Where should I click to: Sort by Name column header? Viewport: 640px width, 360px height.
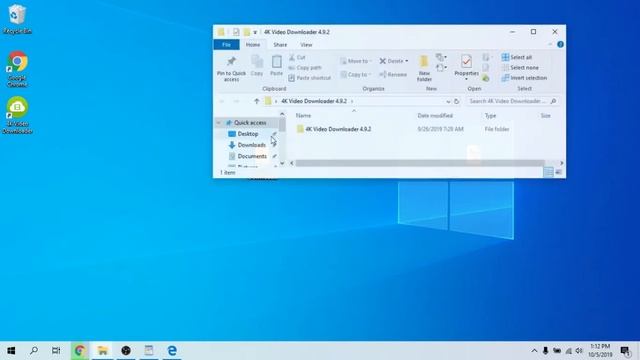(x=303, y=116)
